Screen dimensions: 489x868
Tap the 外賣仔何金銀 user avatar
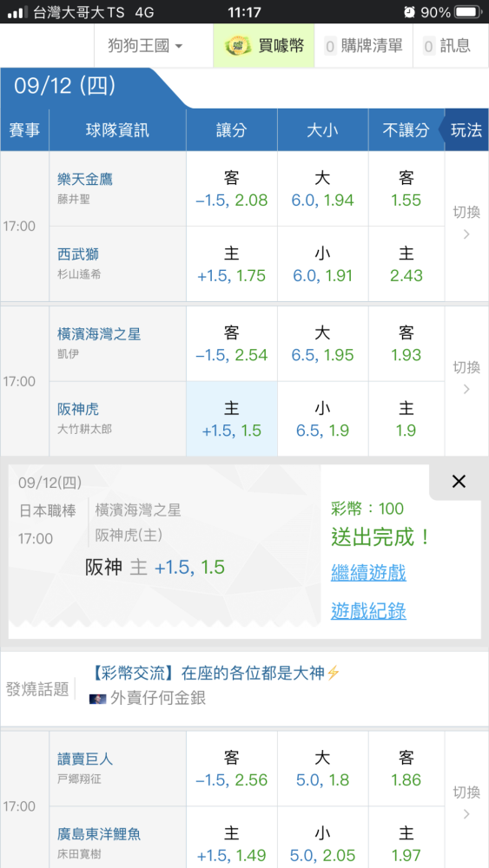(97, 699)
